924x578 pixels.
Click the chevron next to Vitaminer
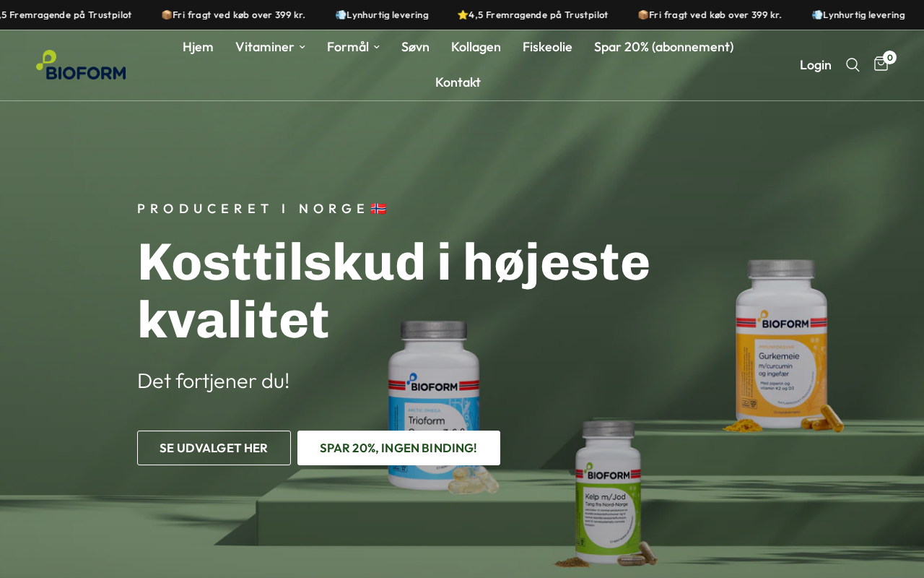point(302,48)
